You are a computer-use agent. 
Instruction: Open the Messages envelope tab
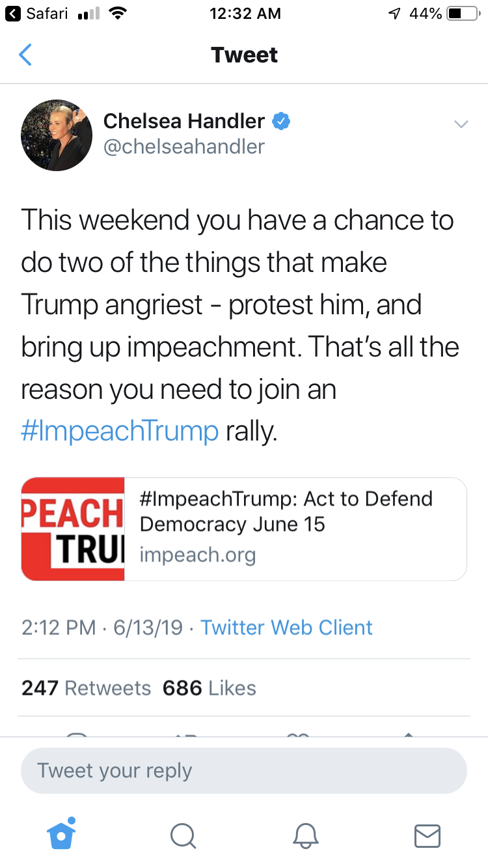point(427,835)
